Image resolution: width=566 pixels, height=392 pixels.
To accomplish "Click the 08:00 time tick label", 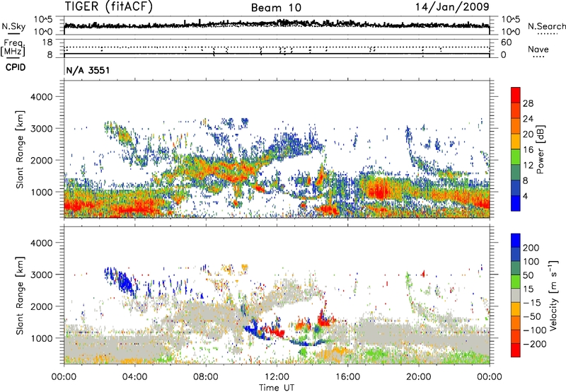I will tap(206, 377).
